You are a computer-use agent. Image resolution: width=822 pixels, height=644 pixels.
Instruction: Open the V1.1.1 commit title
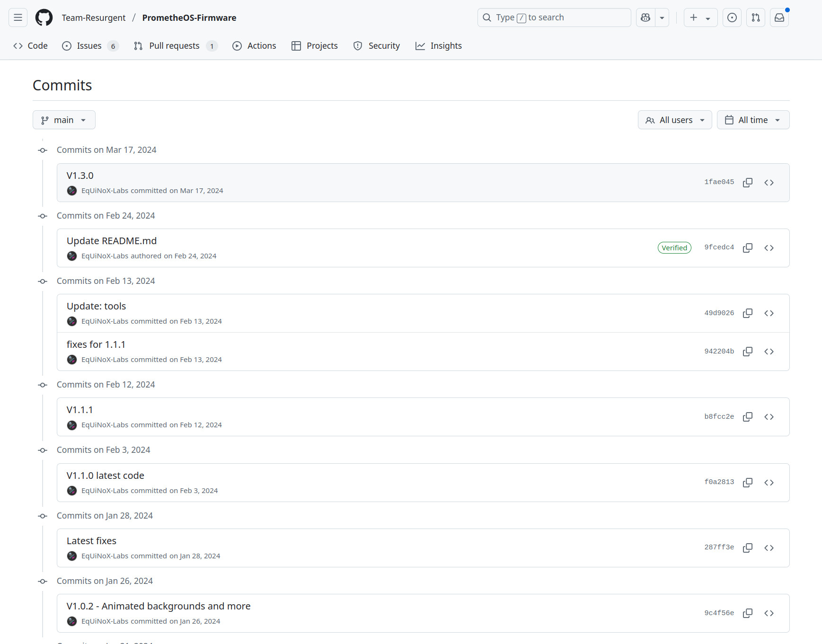point(80,410)
